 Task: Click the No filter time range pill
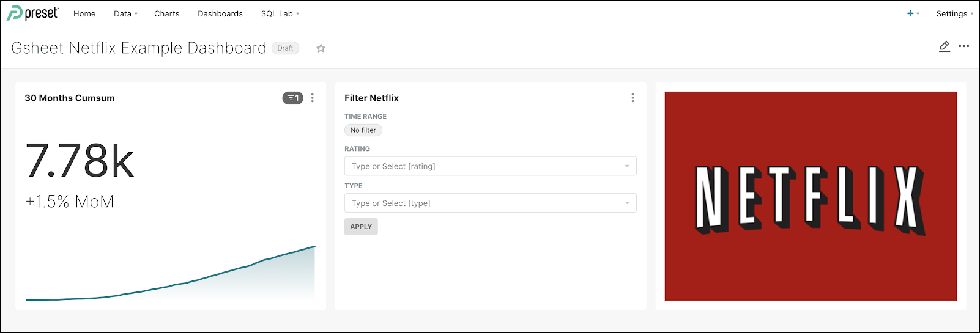tap(363, 130)
